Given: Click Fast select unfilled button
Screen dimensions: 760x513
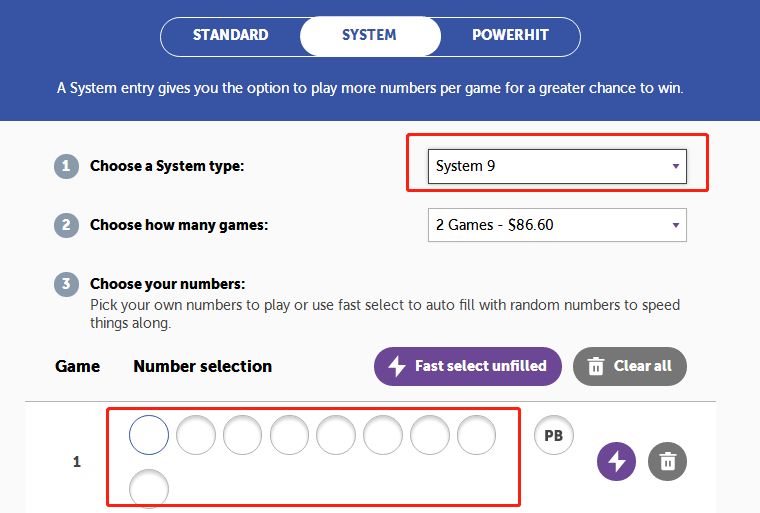Looking at the screenshot, I should [x=468, y=366].
